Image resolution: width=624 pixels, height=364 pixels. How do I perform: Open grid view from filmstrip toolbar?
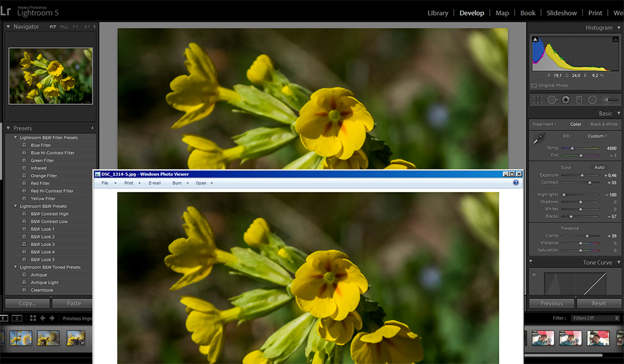[x=32, y=318]
